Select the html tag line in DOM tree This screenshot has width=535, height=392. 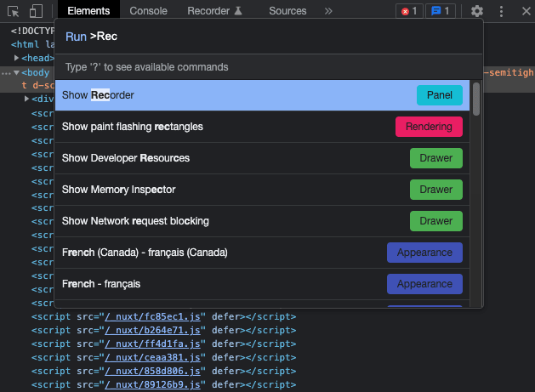coord(32,44)
